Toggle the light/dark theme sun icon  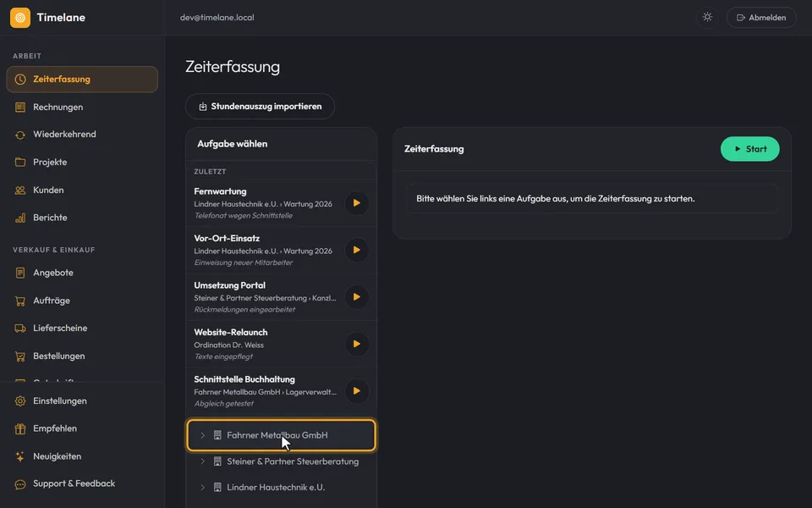click(x=707, y=17)
